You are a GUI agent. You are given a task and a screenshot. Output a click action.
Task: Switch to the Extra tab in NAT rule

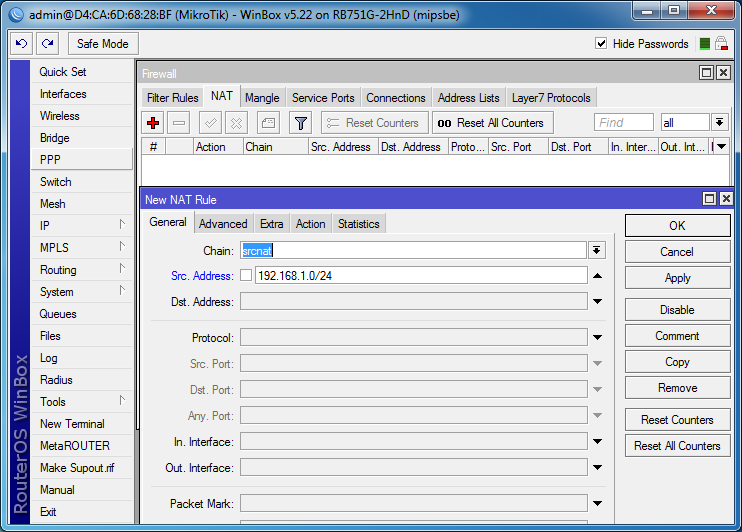pos(272,223)
